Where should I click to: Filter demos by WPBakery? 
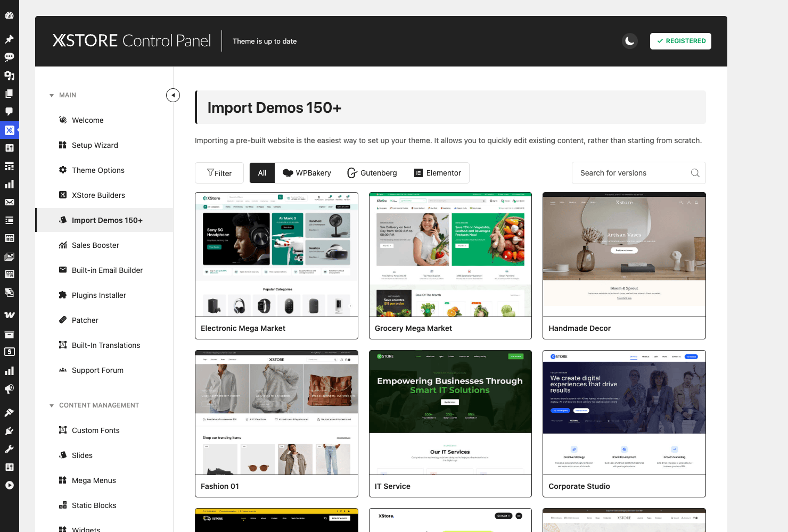tap(307, 173)
